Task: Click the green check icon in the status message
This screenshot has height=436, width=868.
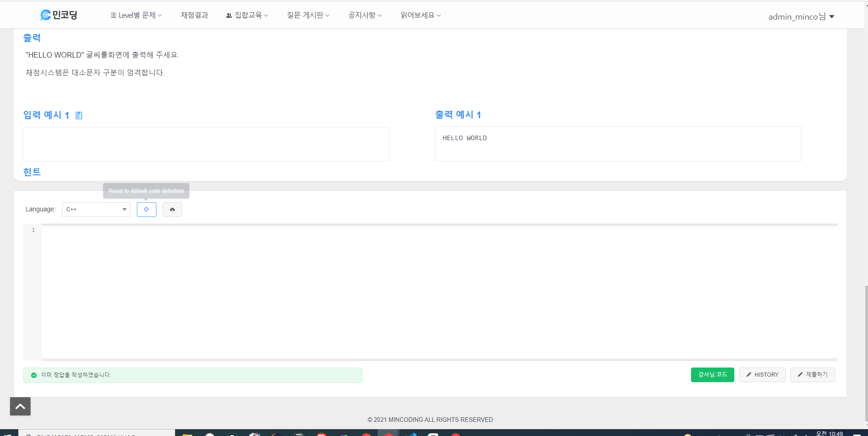Action: [34, 375]
